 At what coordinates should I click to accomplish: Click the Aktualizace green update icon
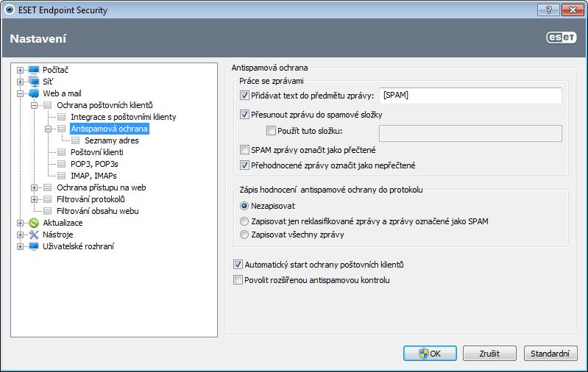tap(34, 223)
